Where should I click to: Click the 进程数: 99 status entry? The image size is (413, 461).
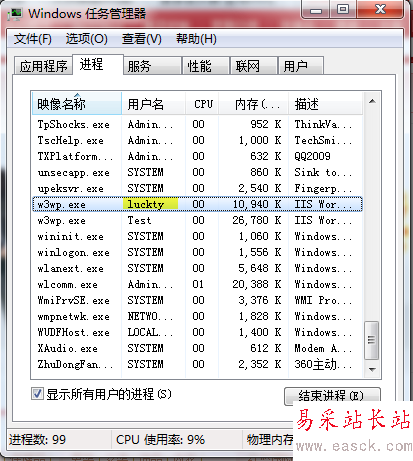pyautogui.click(x=37, y=440)
